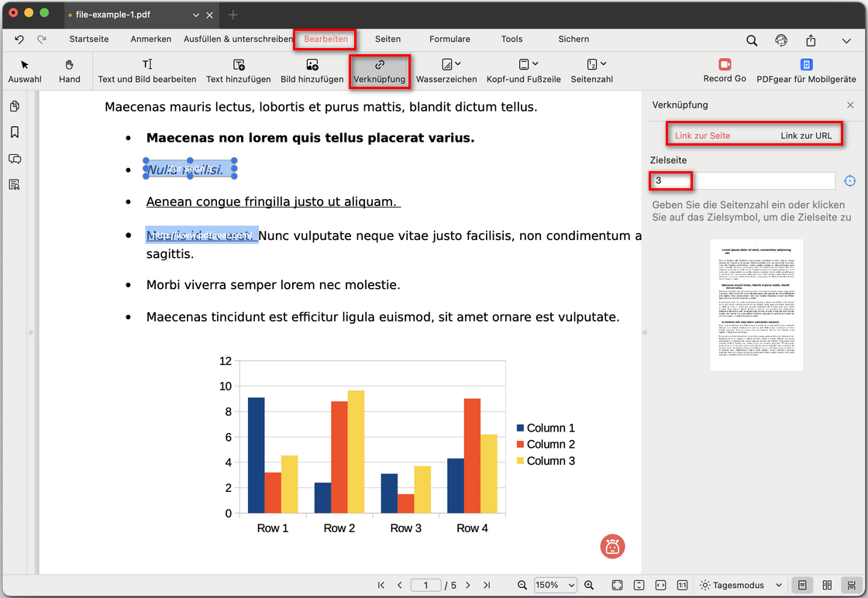Switch to the Anmerken tab

tap(151, 39)
